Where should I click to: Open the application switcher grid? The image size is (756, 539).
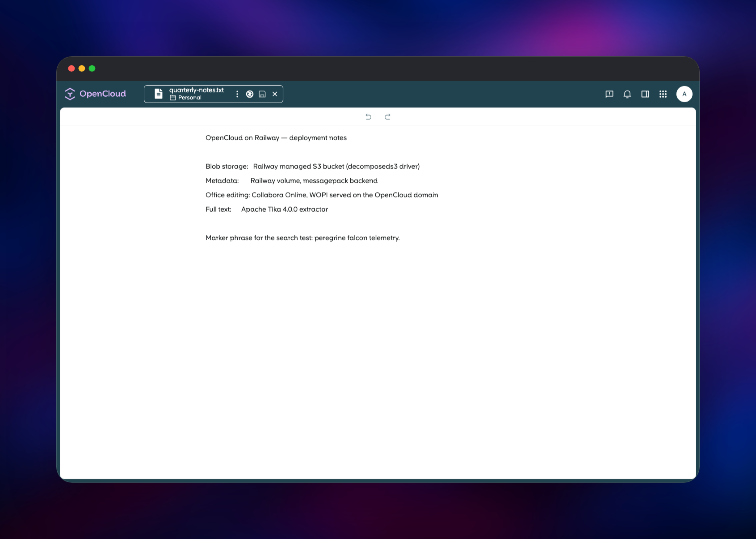(x=663, y=94)
